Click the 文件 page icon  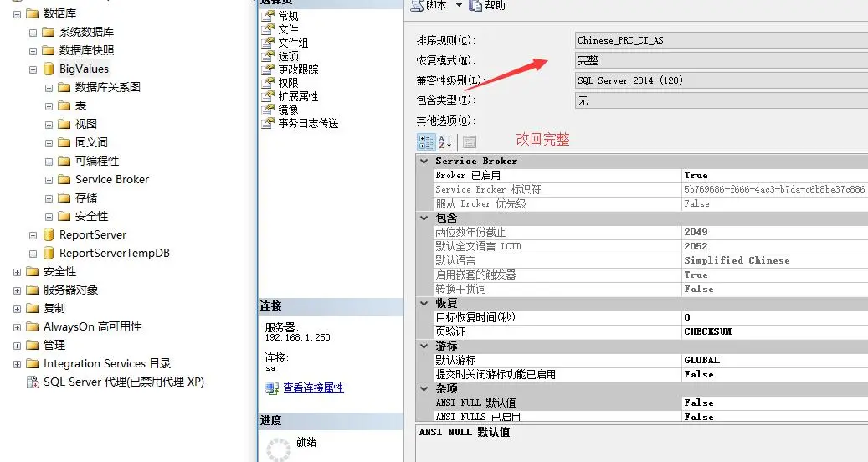(x=268, y=29)
